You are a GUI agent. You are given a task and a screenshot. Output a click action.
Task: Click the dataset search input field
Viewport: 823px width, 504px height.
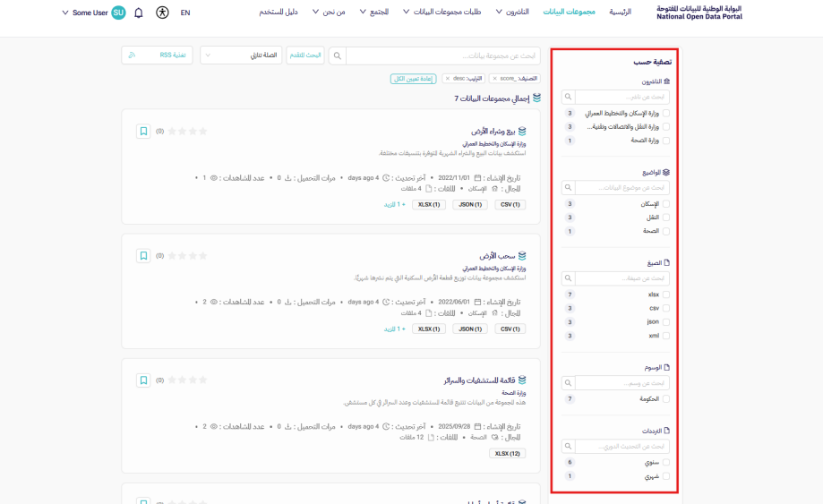pyautogui.click(x=443, y=56)
